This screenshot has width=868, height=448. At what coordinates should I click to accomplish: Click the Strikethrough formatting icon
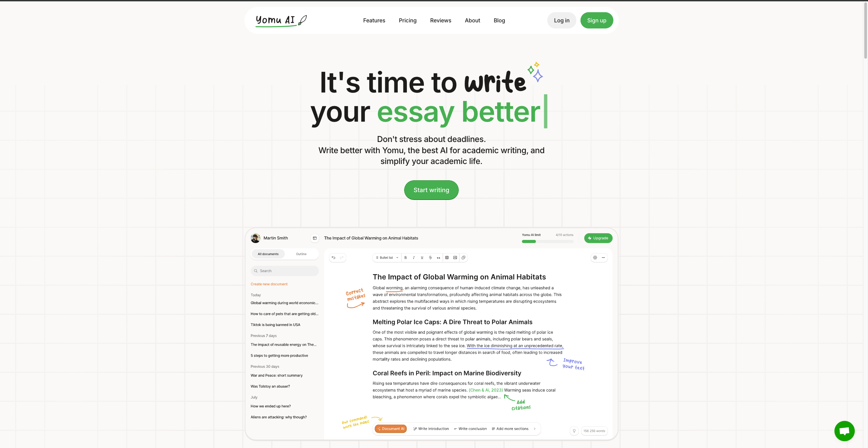(x=430, y=258)
